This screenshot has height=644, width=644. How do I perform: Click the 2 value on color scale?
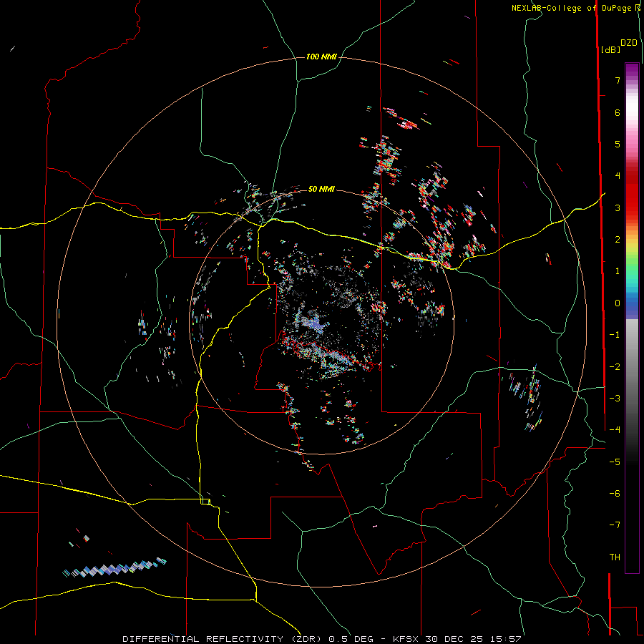click(x=618, y=240)
